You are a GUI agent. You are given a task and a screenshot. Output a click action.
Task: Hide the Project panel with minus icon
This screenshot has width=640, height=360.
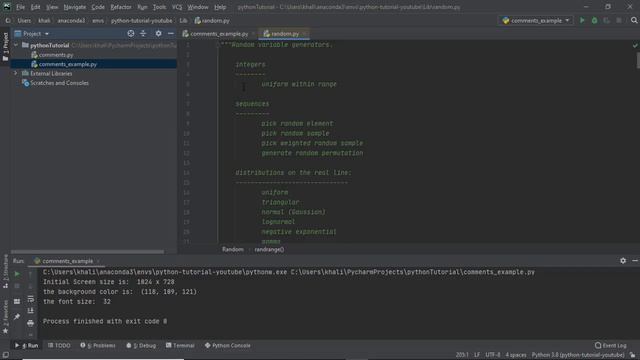point(171,33)
